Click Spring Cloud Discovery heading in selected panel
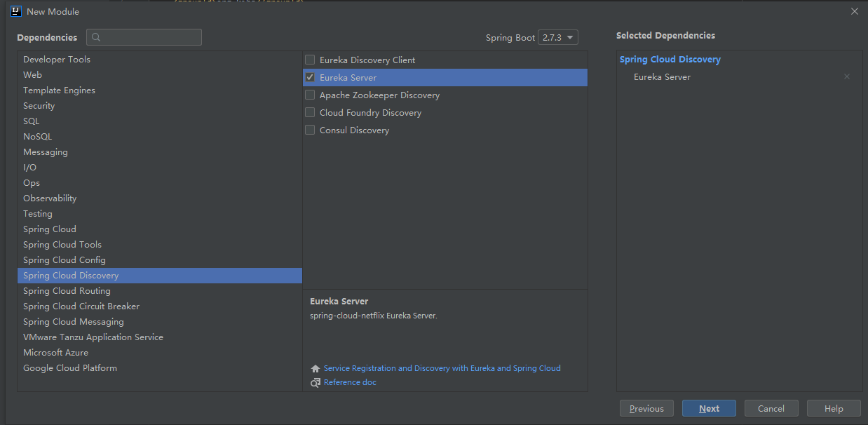The width and height of the screenshot is (868, 425). tap(670, 60)
